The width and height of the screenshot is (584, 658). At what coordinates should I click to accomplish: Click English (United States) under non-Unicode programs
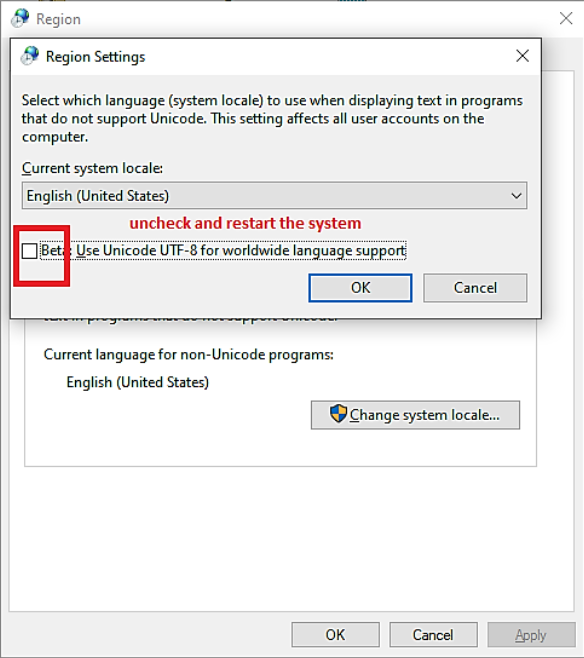(138, 382)
